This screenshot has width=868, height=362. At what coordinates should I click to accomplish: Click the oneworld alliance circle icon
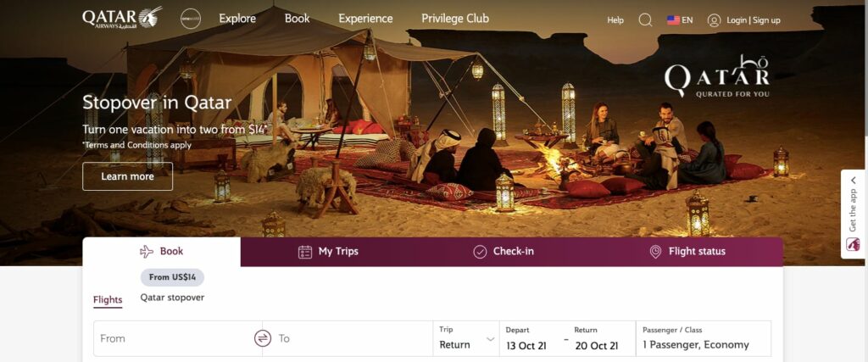(191, 19)
